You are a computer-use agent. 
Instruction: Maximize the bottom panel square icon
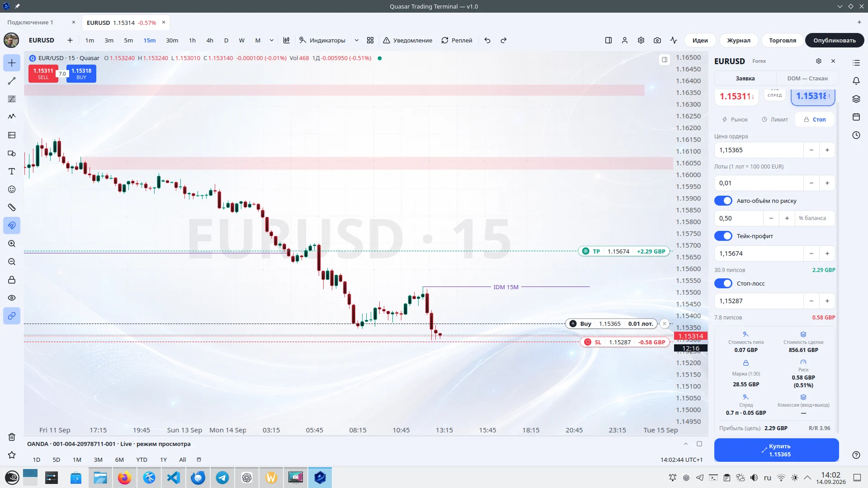point(699,444)
